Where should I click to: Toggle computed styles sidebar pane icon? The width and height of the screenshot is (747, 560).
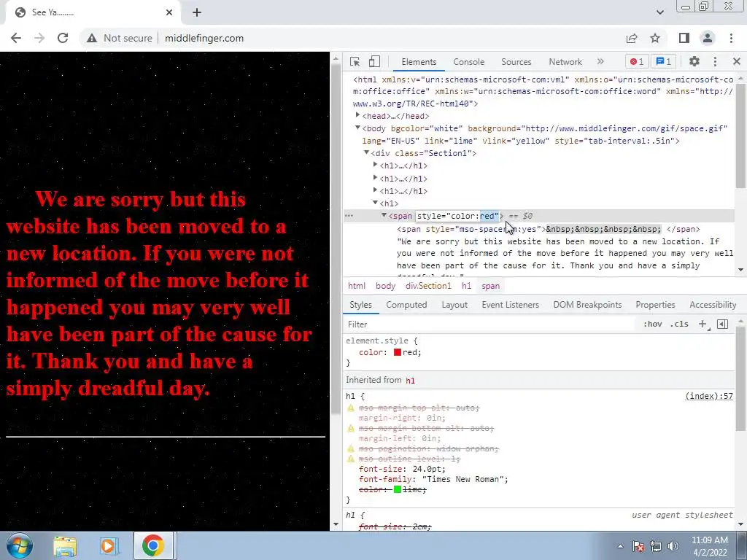coord(723,324)
